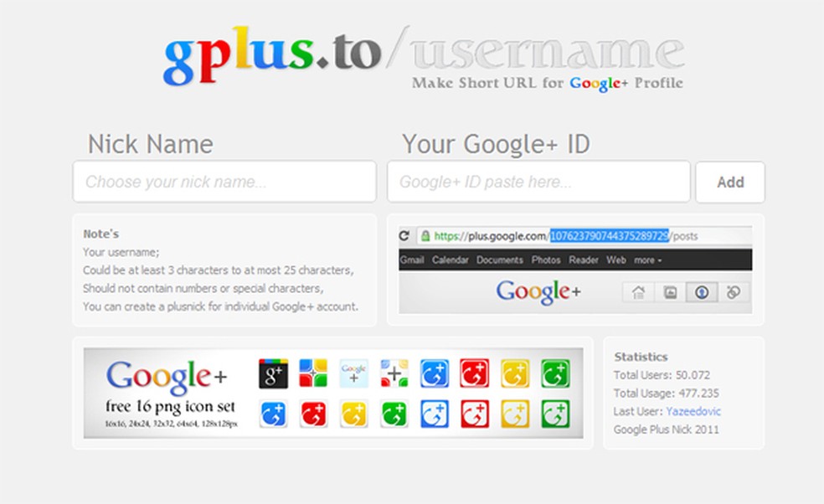
Task: Open Calendar in the black Google bar
Action: (x=451, y=260)
